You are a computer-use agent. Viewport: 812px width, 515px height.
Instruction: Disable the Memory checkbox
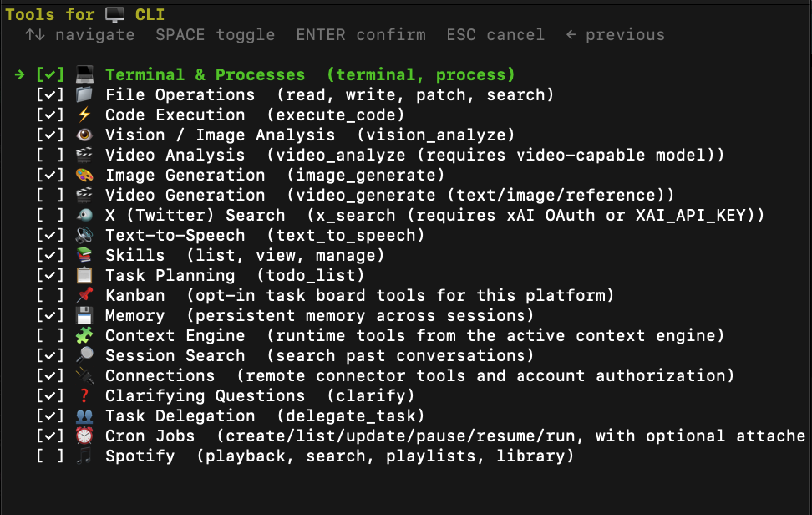[50, 315]
